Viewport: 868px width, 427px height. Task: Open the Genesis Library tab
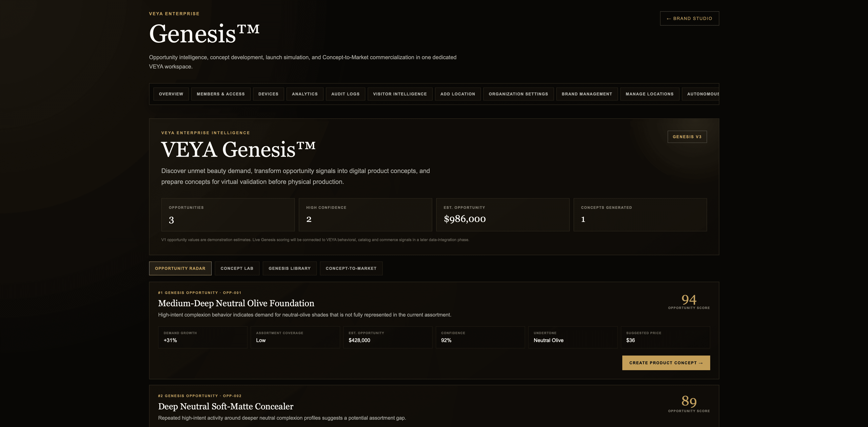point(289,269)
